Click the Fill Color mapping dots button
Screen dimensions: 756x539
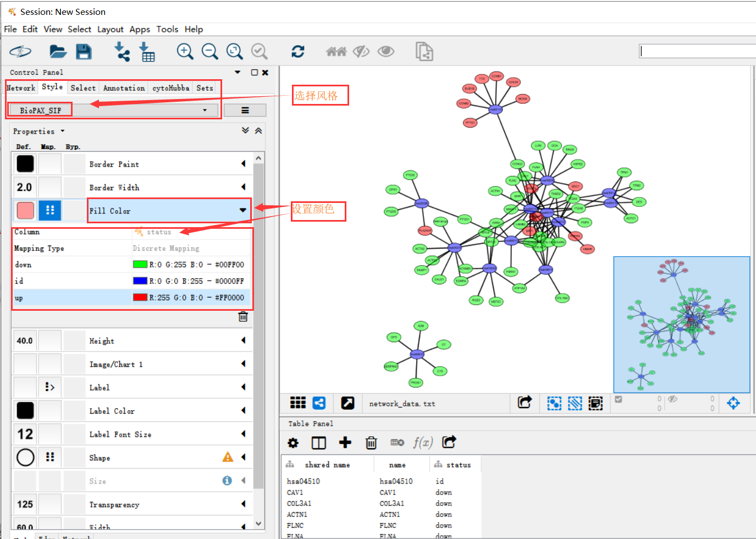(50, 210)
